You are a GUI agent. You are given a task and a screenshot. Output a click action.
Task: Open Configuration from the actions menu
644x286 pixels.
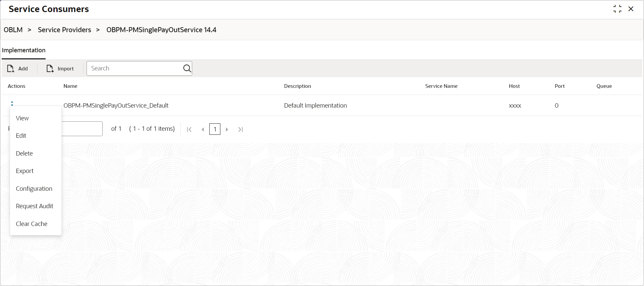tap(34, 188)
